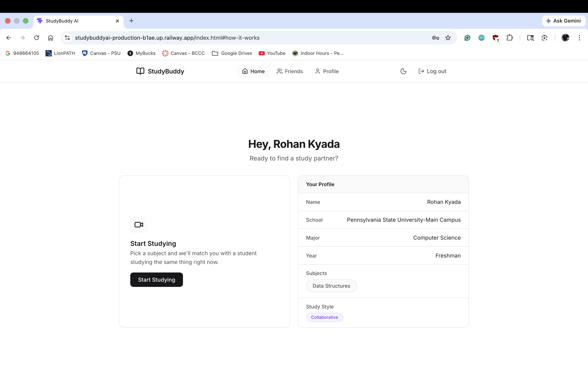Toggle dark mode with the moon icon

(x=403, y=71)
